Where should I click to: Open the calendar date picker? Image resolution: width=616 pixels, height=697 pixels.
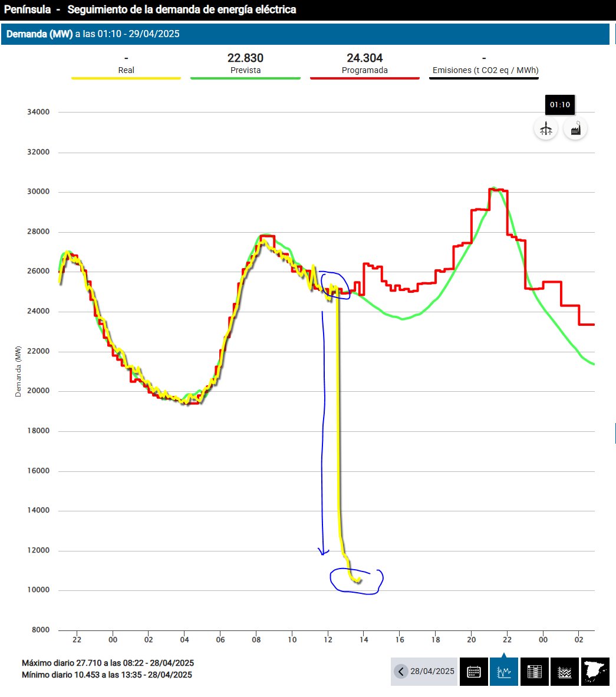tap(474, 672)
